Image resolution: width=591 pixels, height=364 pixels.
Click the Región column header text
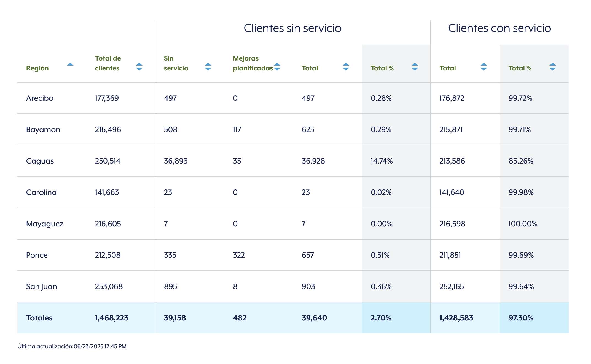tap(37, 68)
